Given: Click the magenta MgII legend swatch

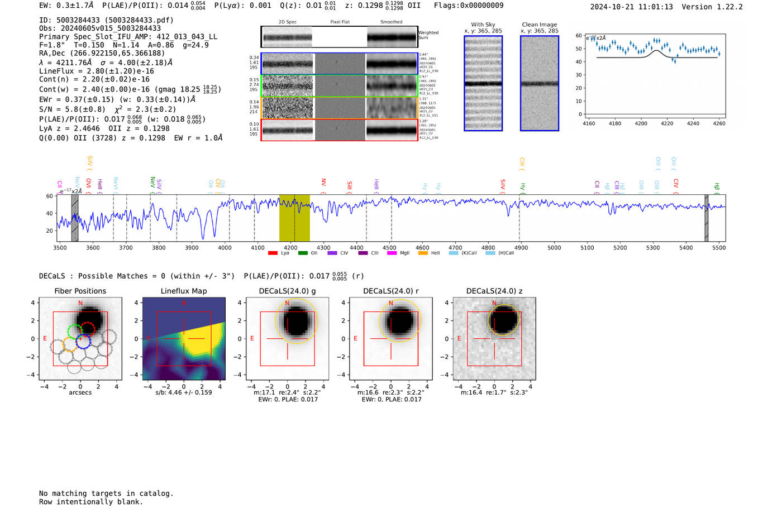Looking at the screenshot, I should click(392, 253).
